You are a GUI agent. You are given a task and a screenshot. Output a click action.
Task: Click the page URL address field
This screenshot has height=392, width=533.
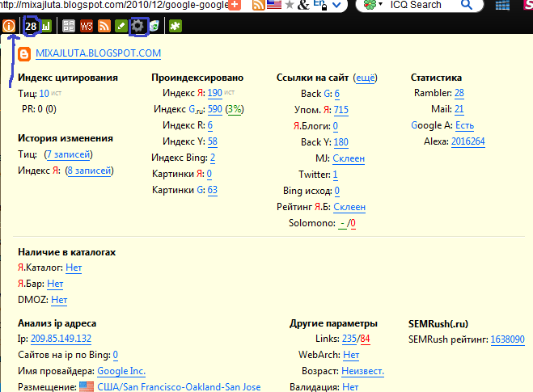point(114,4)
